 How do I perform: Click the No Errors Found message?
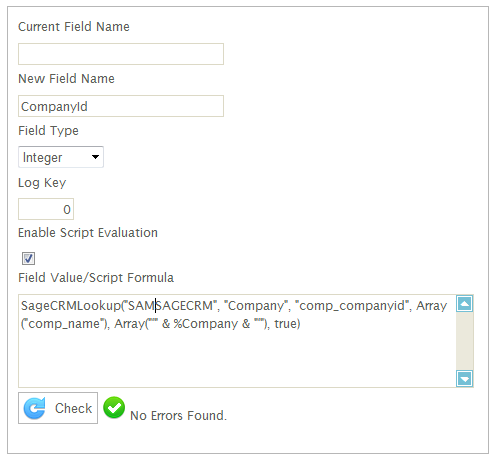[x=178, y=416]
